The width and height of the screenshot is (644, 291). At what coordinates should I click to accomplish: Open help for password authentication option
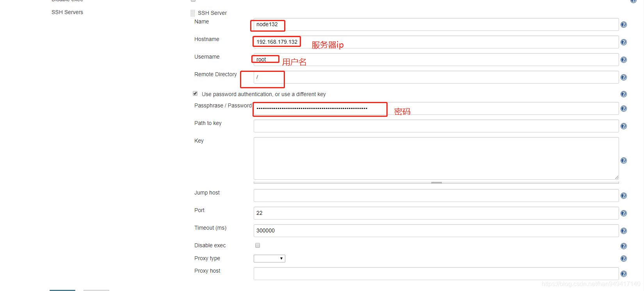[624, 94]
